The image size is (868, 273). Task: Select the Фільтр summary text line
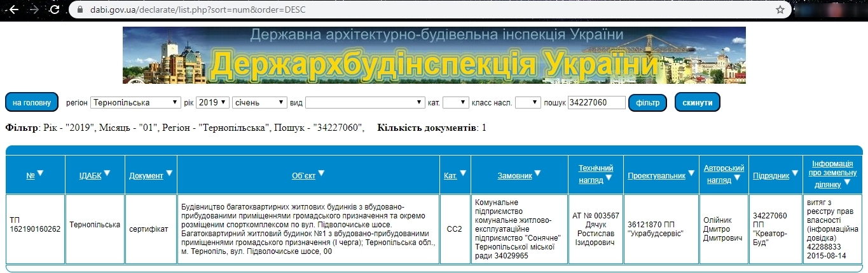click(185, 128)
